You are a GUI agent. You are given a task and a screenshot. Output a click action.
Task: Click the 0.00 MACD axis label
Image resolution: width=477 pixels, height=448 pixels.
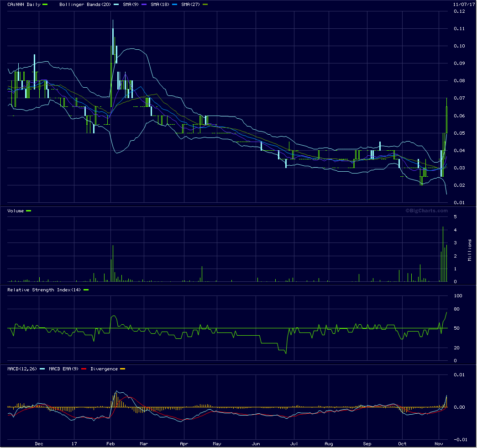point(459,407)
